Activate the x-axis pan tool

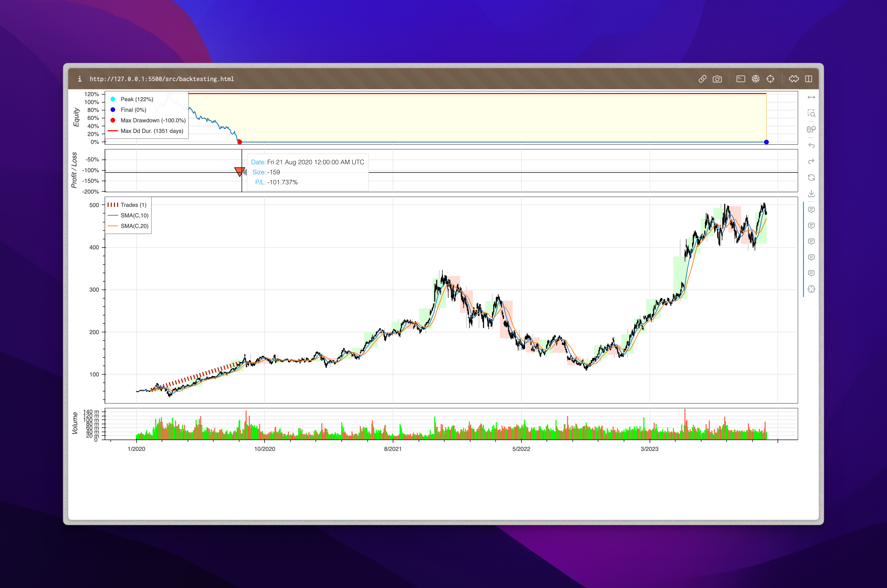811,97
